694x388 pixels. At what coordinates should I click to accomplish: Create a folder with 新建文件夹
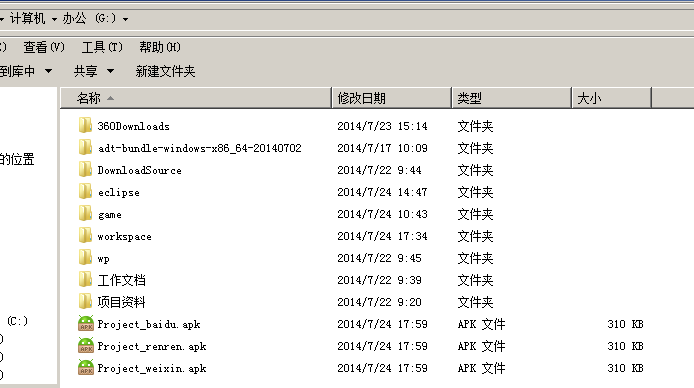[165, 71]
